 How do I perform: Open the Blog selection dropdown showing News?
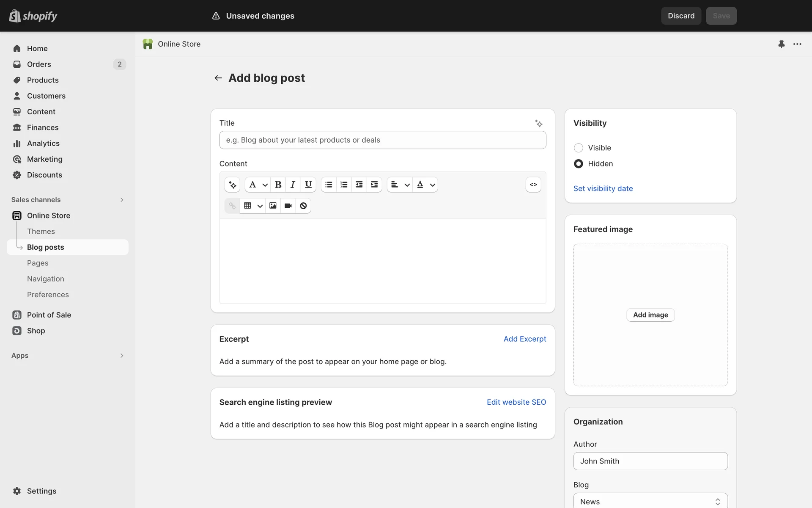(650, 501)
